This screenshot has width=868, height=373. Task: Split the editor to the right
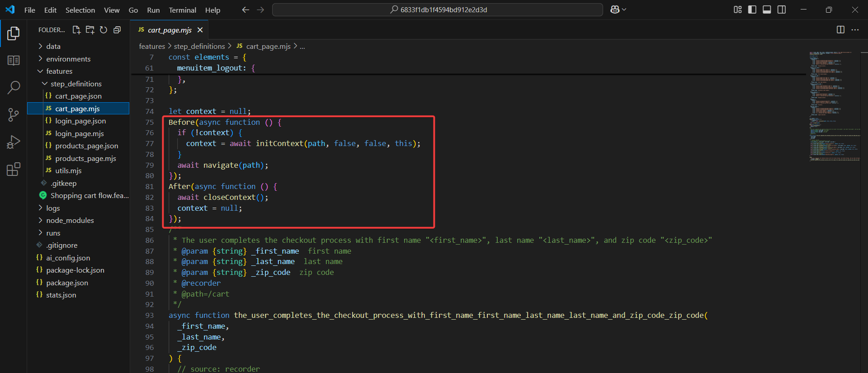(x=840, y=30)
